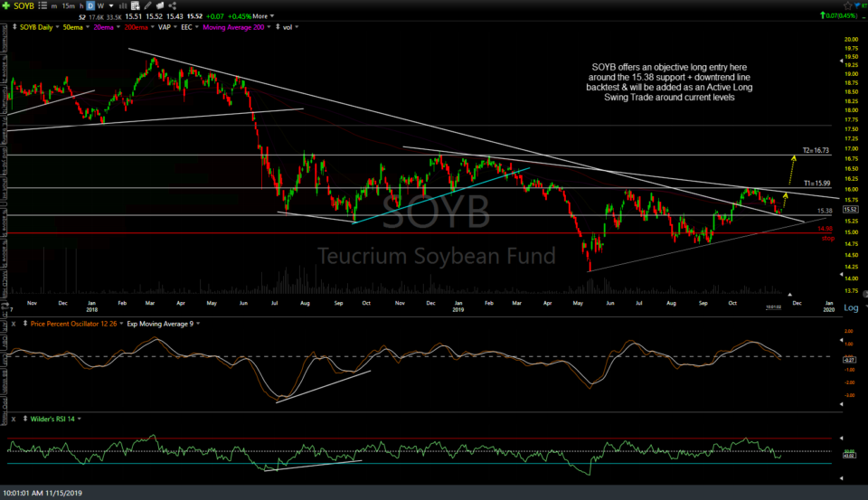This screenshot has width=868, height=500.
Task: Open Moving Average 200 dropdown
Action: click(x=269, y=27)
